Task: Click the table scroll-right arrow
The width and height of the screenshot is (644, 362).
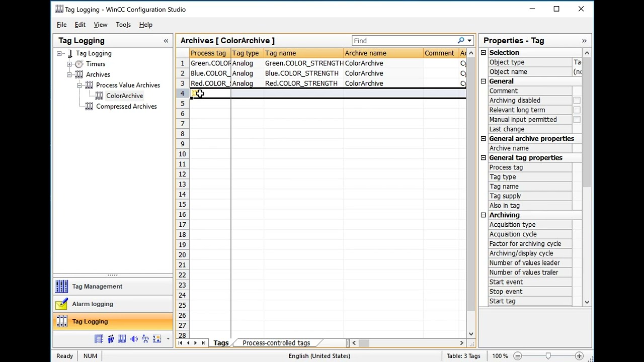Action: click(461, 343)
